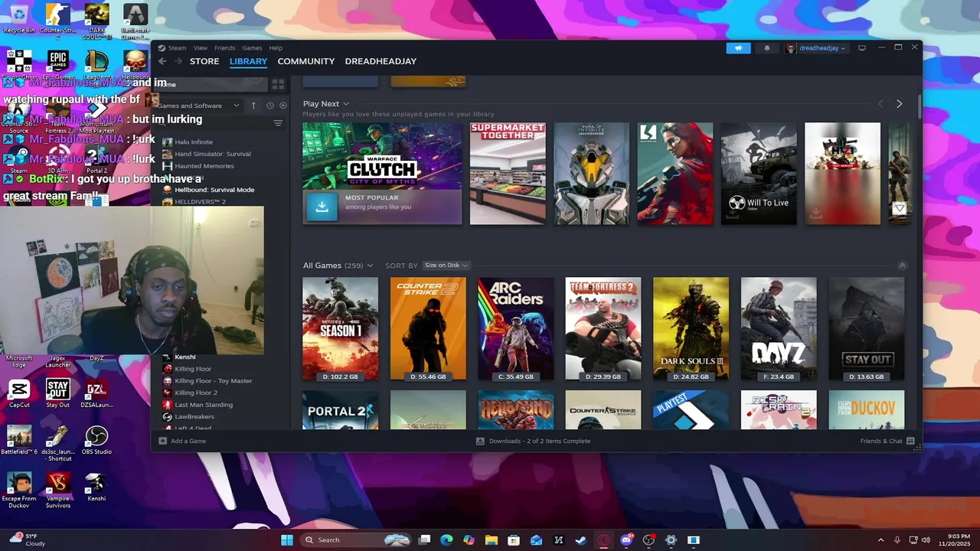
Task: Toggle the sidebar sort-direction arrow
Action: (253, 106)
